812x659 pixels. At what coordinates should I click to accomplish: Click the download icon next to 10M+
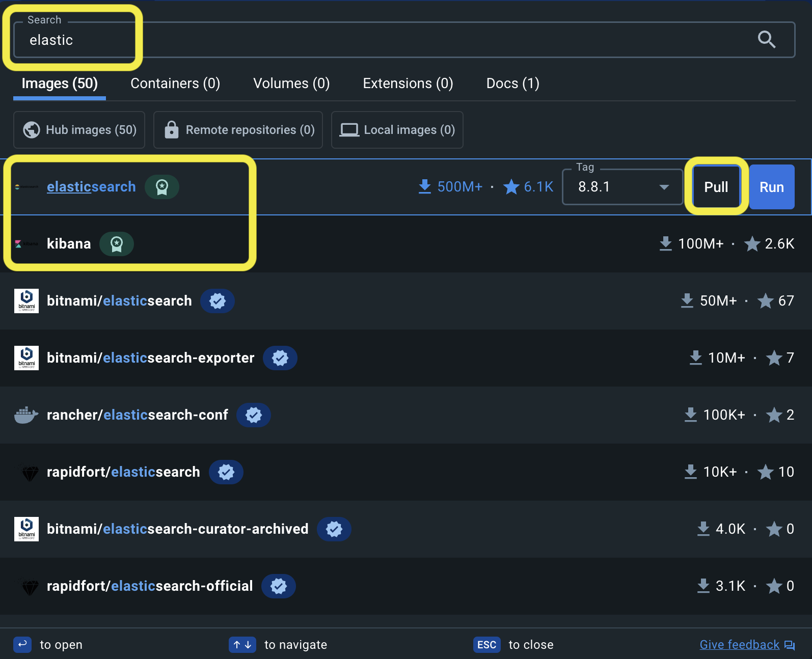click(695, 358)
